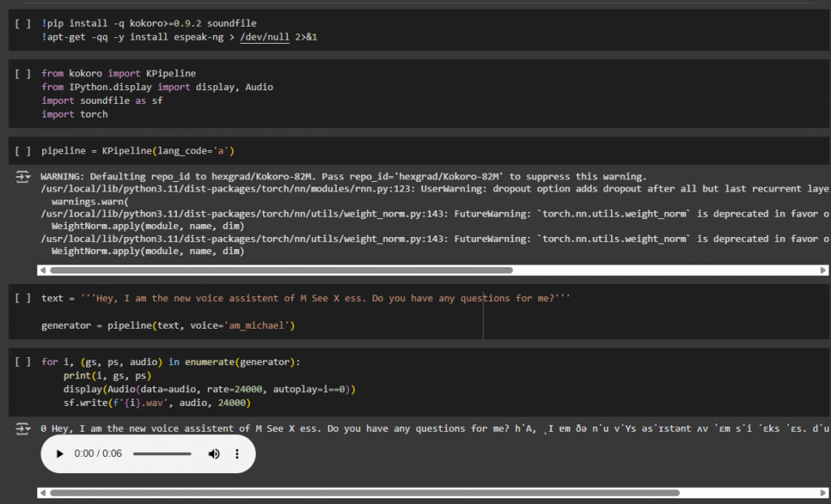
Task: Click the sf.write line in loop cell
Action: pyautogui.click(x=157, y=403)
